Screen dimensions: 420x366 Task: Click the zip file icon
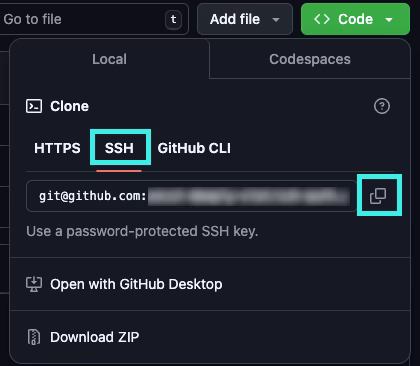click(34, 337)
